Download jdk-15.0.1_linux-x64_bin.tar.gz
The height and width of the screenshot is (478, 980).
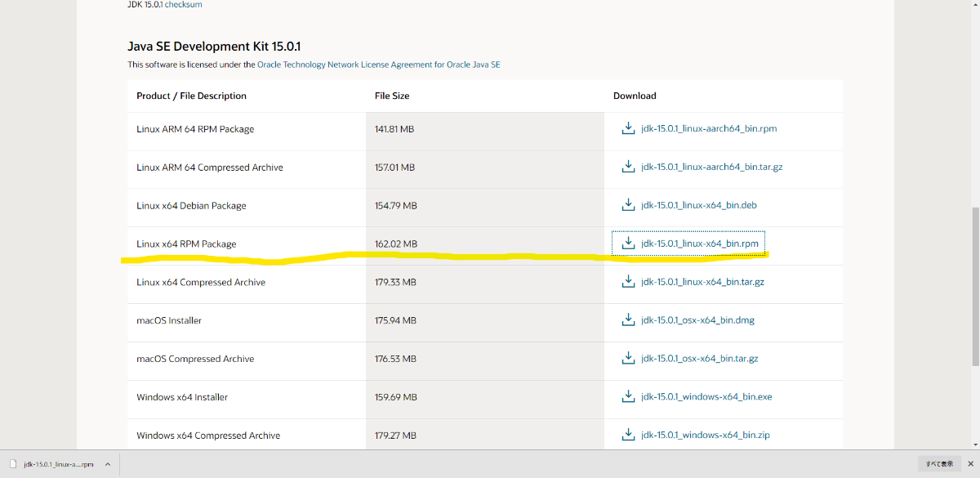coord(702,282)
